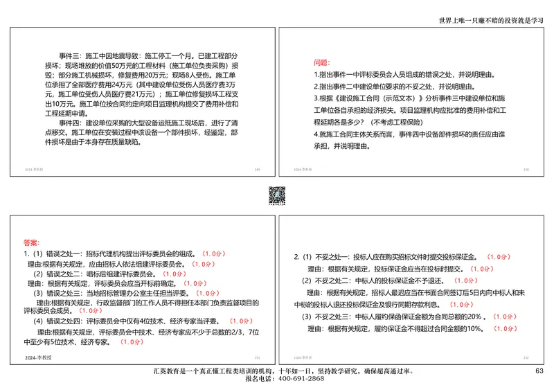Select the line 投标保证金应当在投标时提交
The height and width of the screenshot is (392, 554).
(400, 269)
